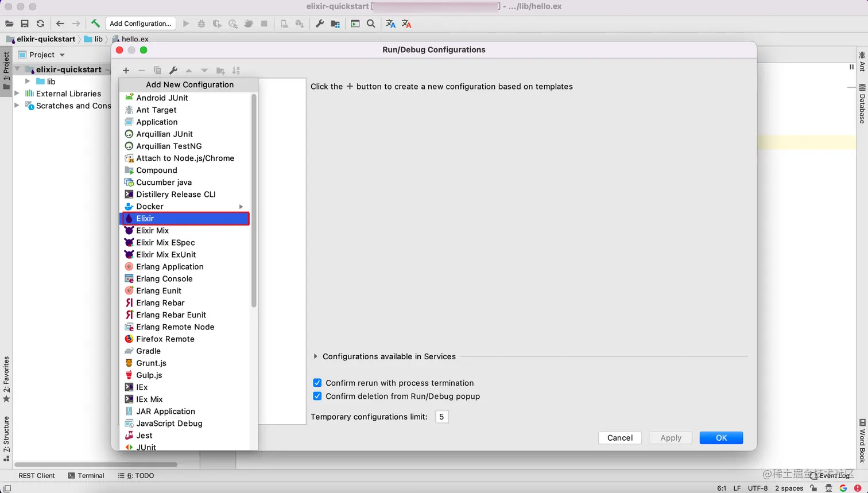Open Add Configuration dropdown in main toolbar
Screen dimensions: 868x493
point(141,24)
